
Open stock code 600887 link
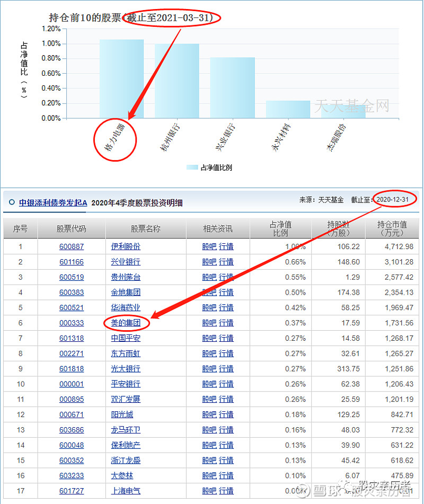click(x=72, y=246)
